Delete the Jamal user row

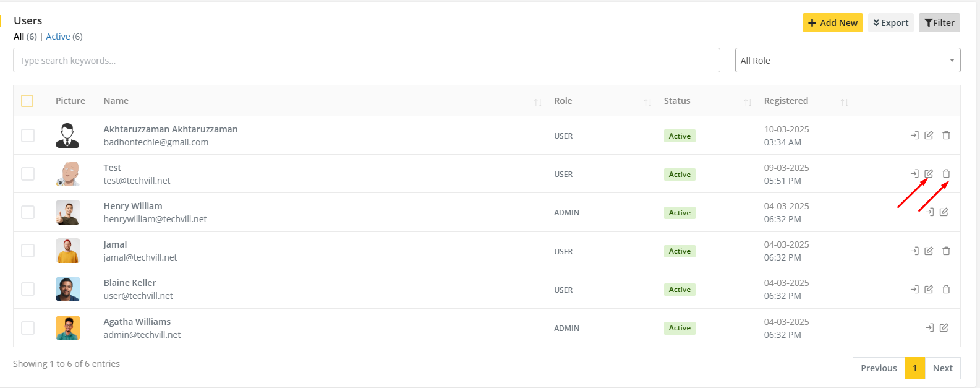946,251
